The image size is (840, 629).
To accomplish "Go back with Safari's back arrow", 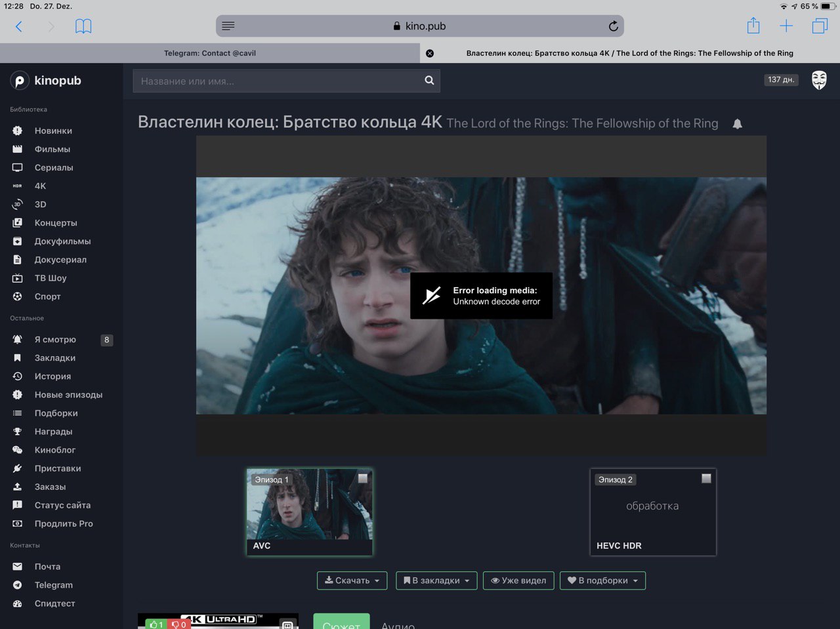I will click(19, 26).
